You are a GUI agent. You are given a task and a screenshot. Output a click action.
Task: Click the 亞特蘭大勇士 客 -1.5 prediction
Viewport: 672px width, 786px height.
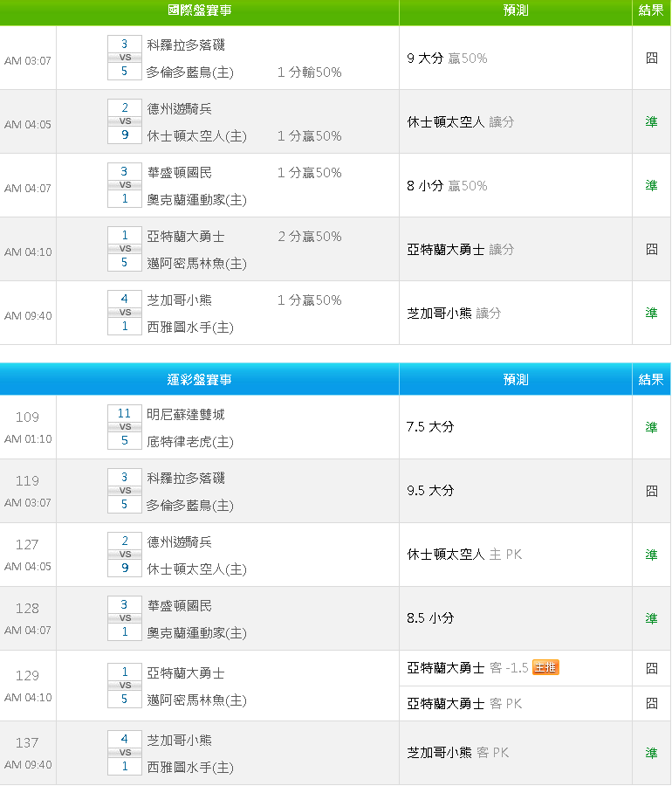467,668
